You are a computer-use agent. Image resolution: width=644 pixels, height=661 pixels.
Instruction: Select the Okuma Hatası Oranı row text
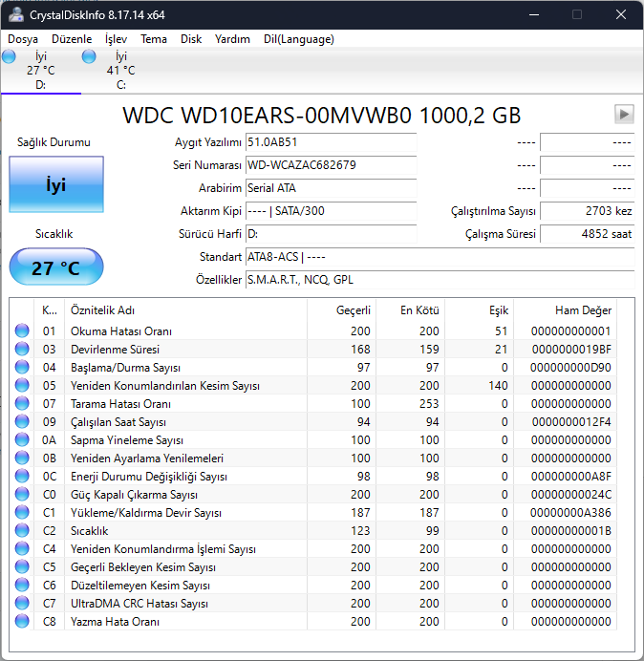(x=121, y=331)
